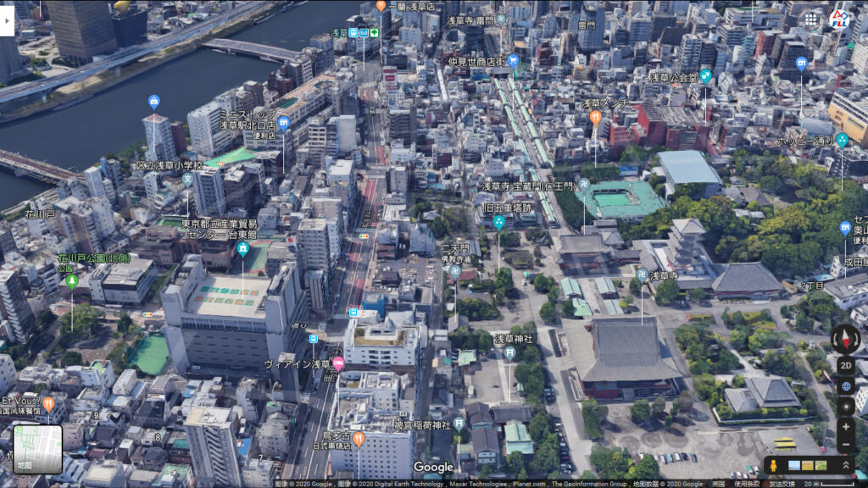Open first photo thumbnail next to pegman
The width and height of the screenshot is (868, 488).
pos(793,466)
